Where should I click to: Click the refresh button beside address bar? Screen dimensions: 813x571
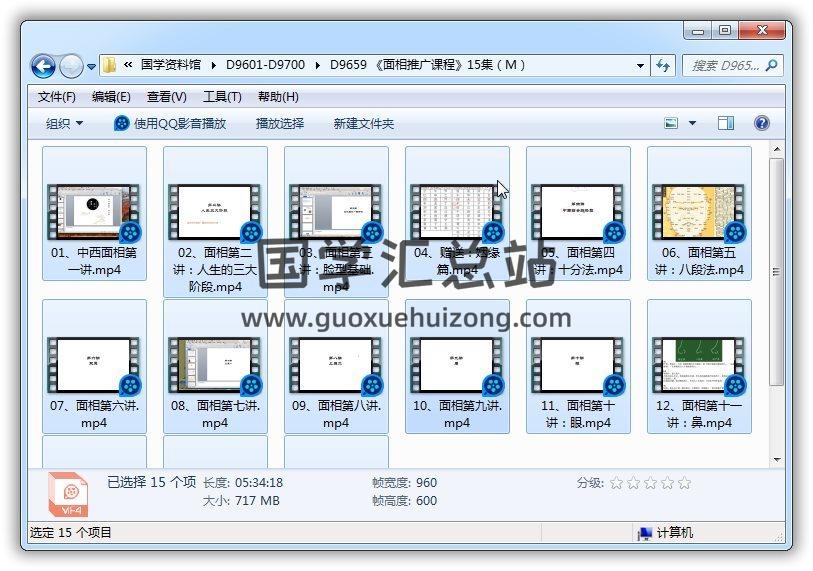[x=662, y=66]
